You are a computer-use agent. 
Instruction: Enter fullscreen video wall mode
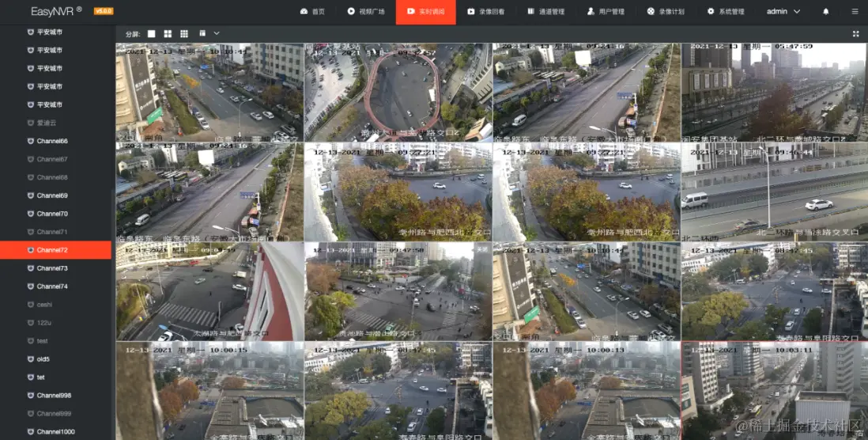pos(855,34)
